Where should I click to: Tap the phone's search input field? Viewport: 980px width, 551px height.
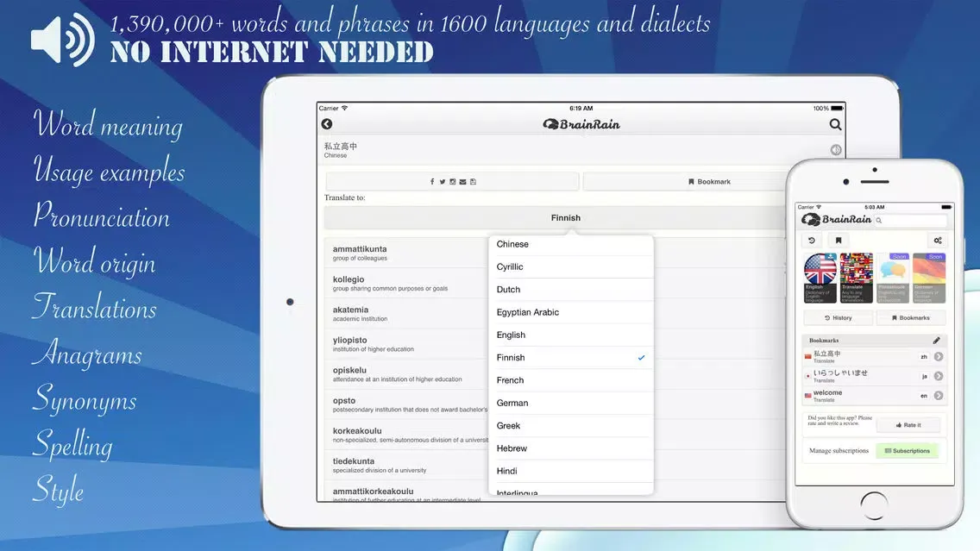click(911, 221)
